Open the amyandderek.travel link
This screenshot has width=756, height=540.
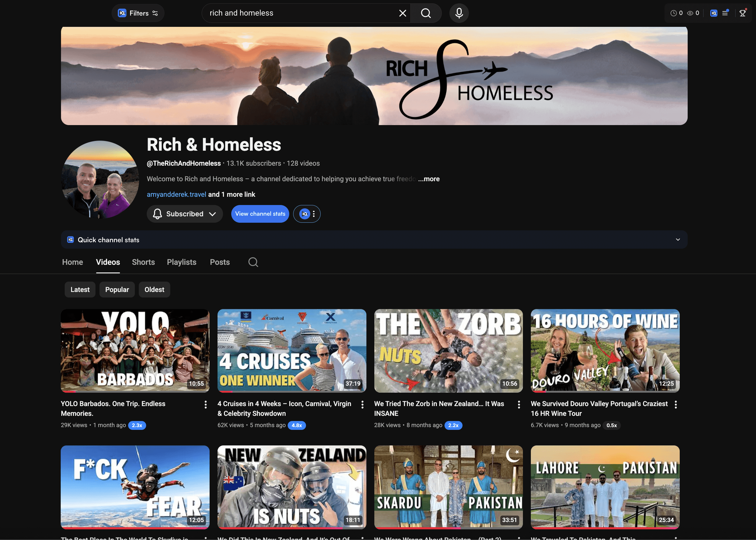(x=176, y=195)
